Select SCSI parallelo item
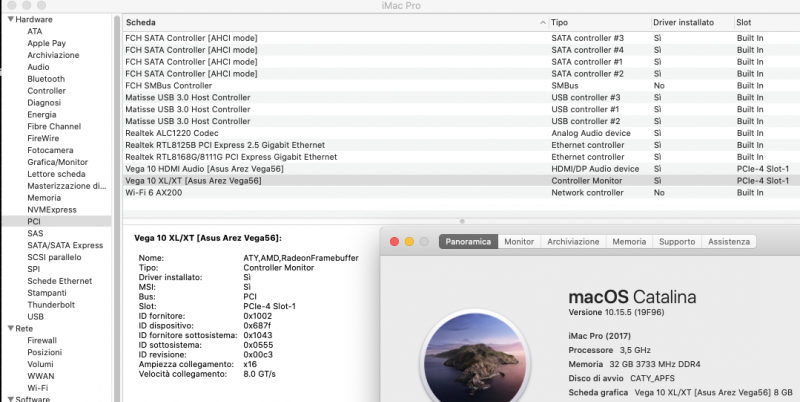Image resolution: width=800 pixels, height=402 pixels. (54, 257)
